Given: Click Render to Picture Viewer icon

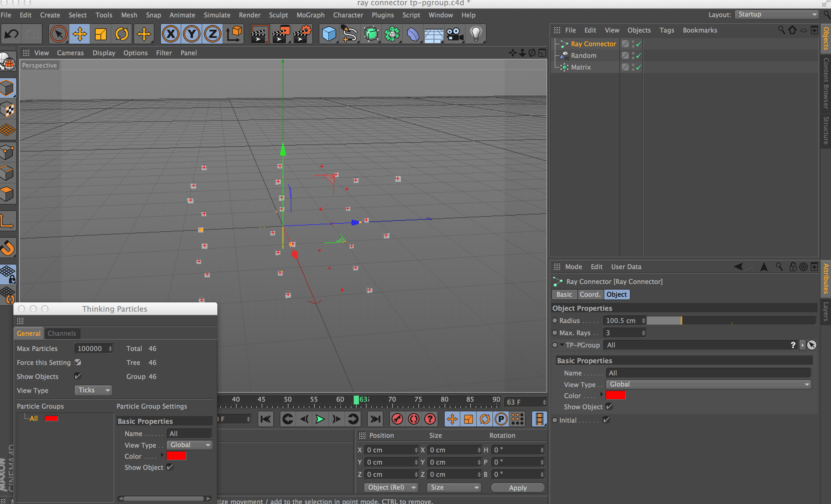Looking at the screenshot, I should click(281, 34).
